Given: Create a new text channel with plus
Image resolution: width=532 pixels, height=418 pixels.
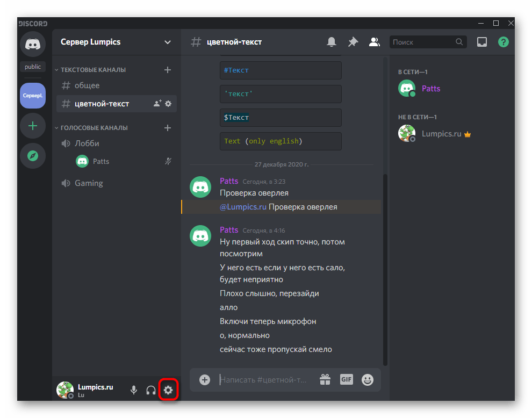Looking at the screenshot, I should 168,70.
